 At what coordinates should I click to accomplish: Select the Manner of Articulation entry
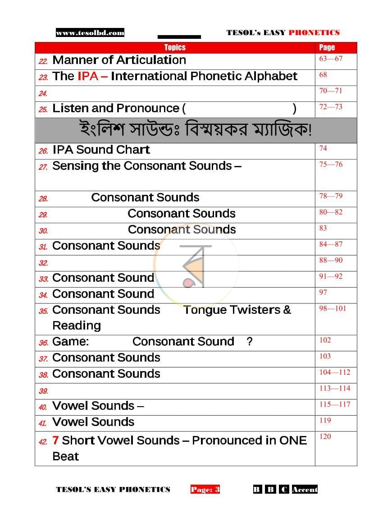[119, 60]
